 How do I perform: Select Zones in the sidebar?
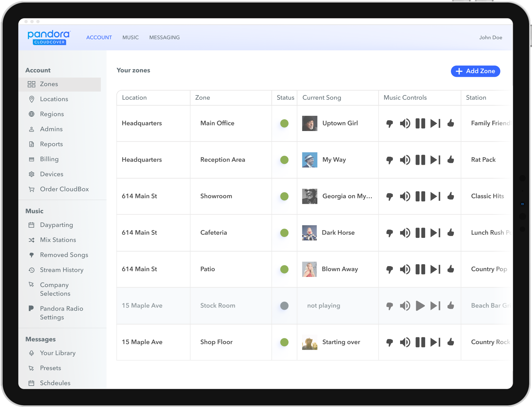[x=60, y=84]
